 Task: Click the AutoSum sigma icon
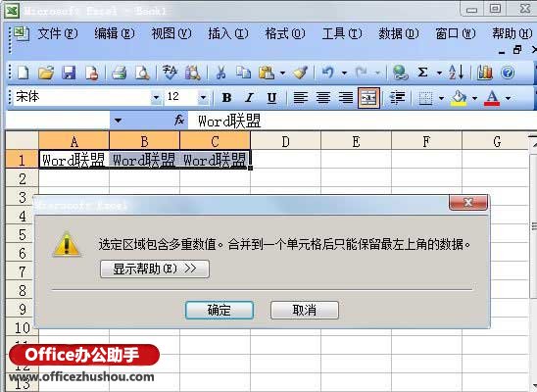click(422, 73)
